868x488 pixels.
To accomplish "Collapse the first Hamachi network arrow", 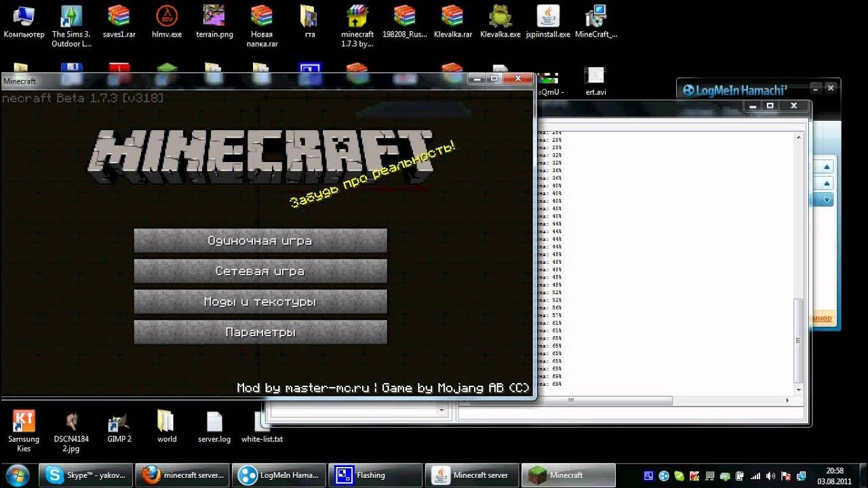I will click(827, 167).
